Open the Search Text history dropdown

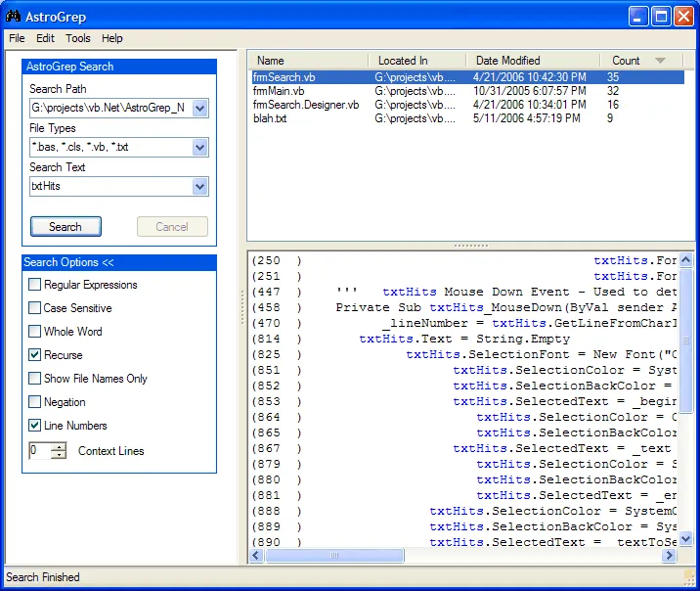(x=200, y=186)
